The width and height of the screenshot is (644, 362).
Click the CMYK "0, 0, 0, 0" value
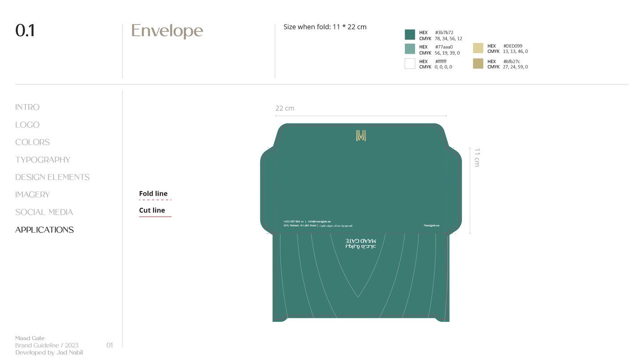[x=443, y=67]
